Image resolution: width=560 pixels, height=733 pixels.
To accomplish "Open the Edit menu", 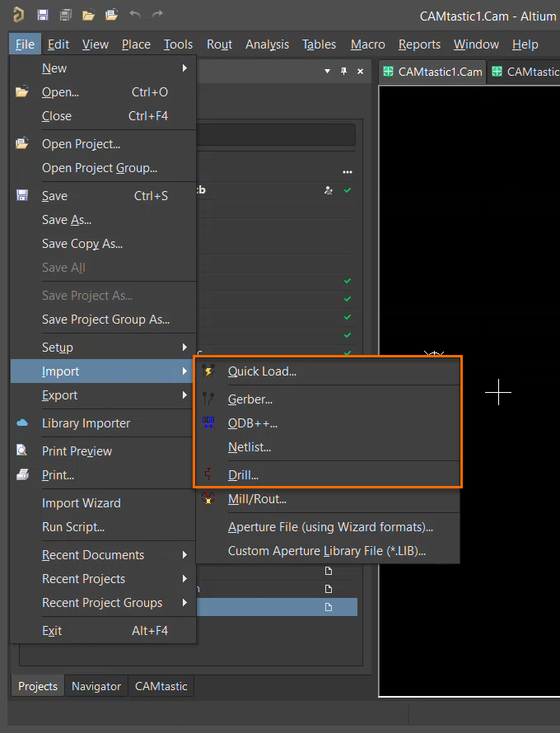I will tap(58, 44).
